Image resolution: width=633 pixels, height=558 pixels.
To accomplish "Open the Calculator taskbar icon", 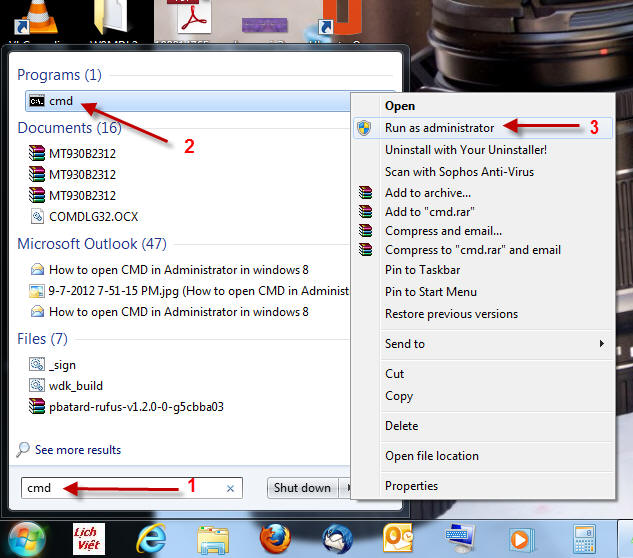I will click(584, 539).
